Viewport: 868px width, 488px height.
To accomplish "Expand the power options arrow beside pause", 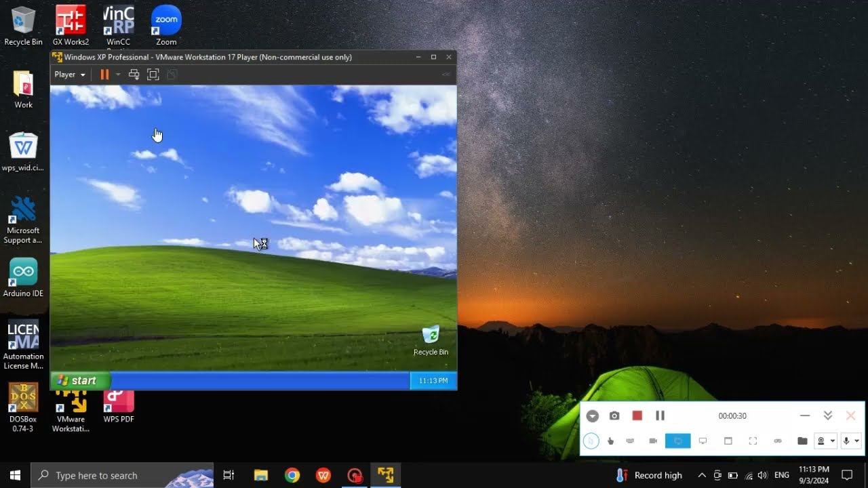I will (118, 75).
